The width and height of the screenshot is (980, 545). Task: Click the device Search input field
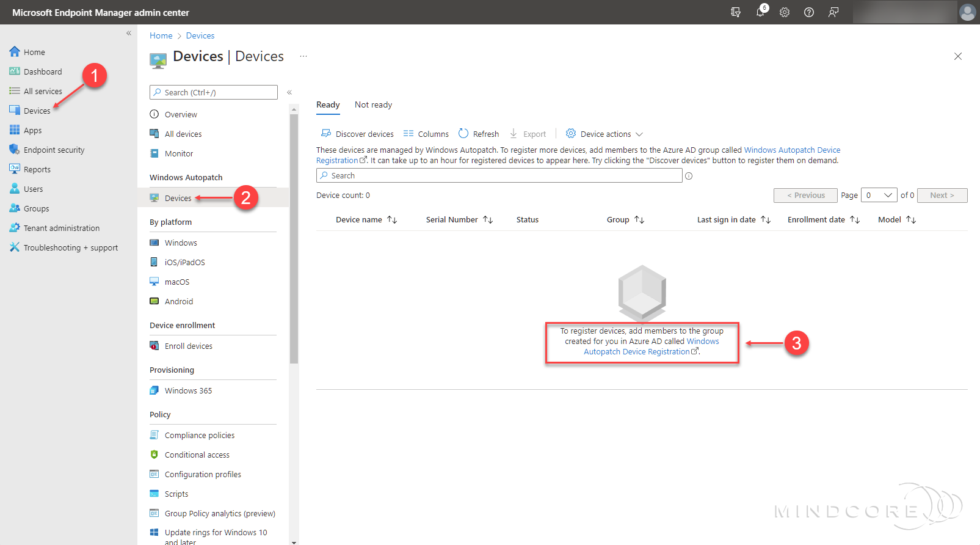click(x=499, y=176)
